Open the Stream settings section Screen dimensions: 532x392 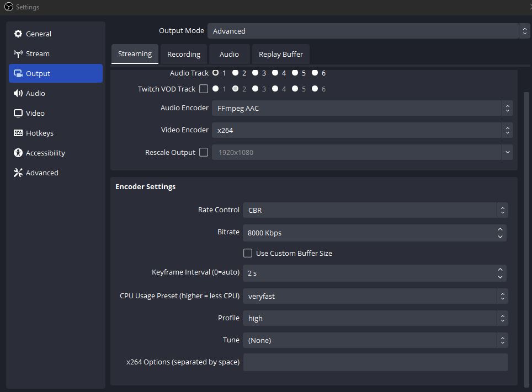[x=37, y=53]
